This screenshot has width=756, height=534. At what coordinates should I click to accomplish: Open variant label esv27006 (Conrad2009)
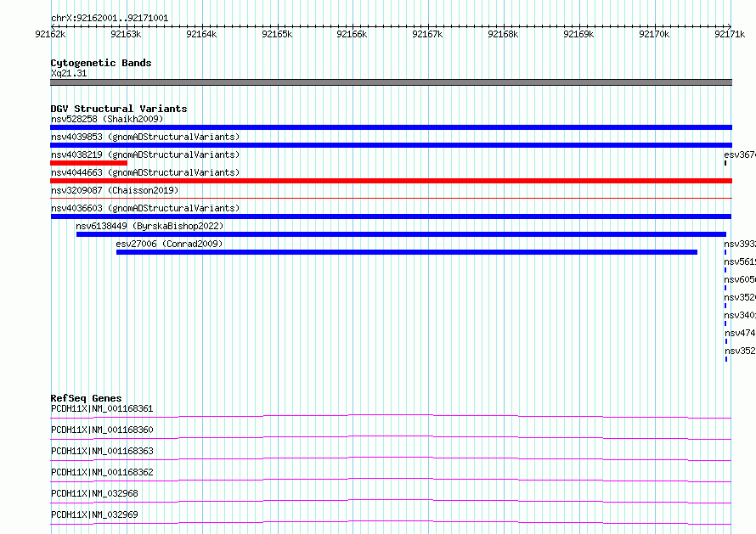(169, 244)
